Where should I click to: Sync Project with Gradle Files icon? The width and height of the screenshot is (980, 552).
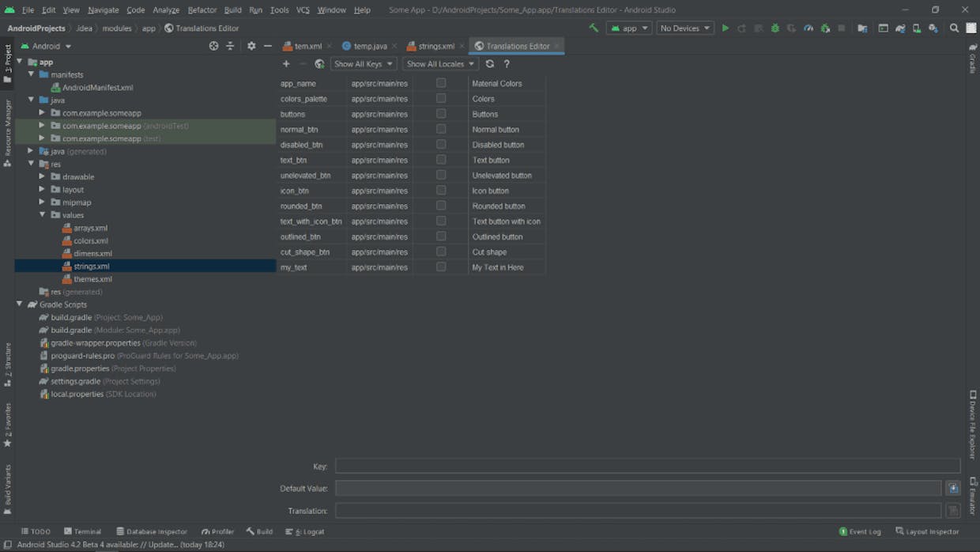(900, 28)
